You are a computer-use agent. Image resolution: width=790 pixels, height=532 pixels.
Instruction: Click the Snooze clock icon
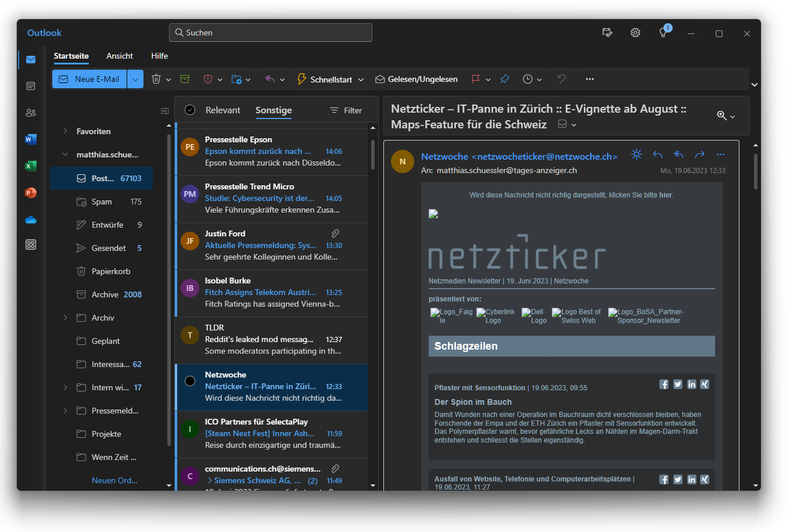tap(527, 79)
